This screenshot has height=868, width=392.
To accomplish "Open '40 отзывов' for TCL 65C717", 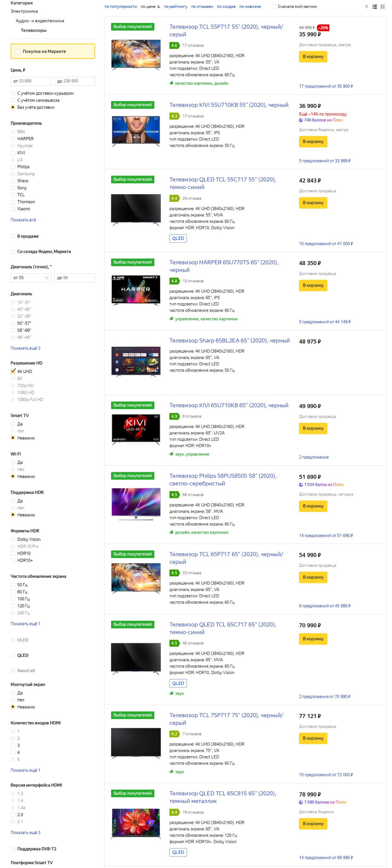I will (x=193, y=643).
